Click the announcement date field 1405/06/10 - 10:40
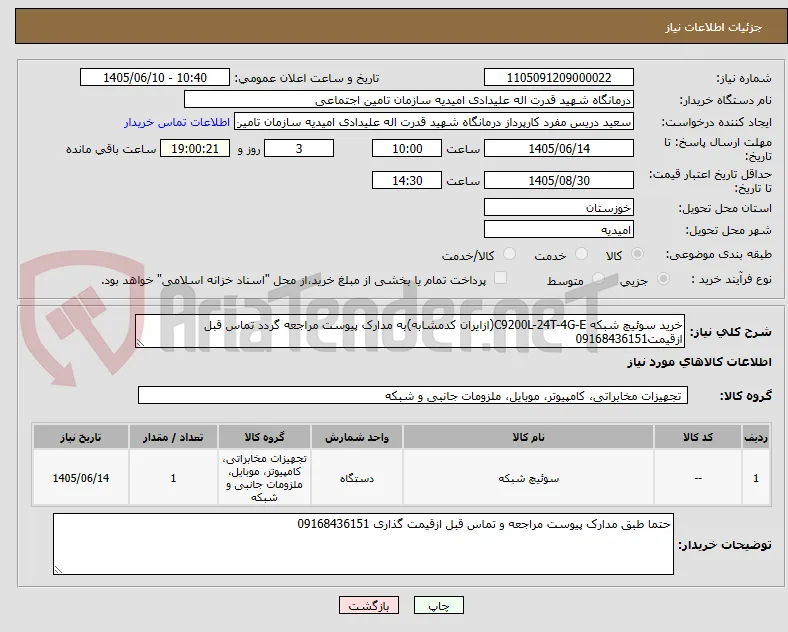The width and height of the screenshot is (788, 632). tap(155, 77)
